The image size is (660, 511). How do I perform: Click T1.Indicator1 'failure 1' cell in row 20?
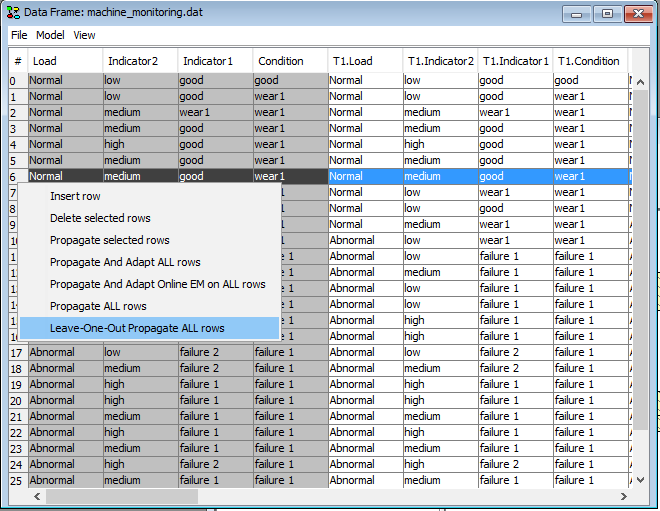516,400
